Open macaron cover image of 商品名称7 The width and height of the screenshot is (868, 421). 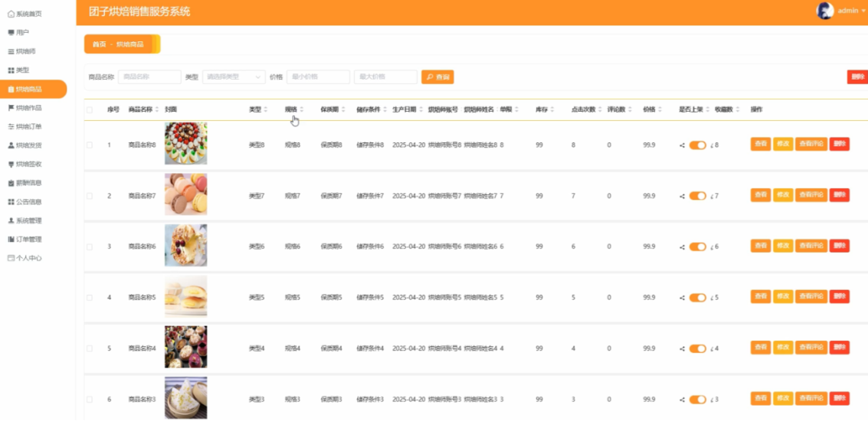coord(186,194)
